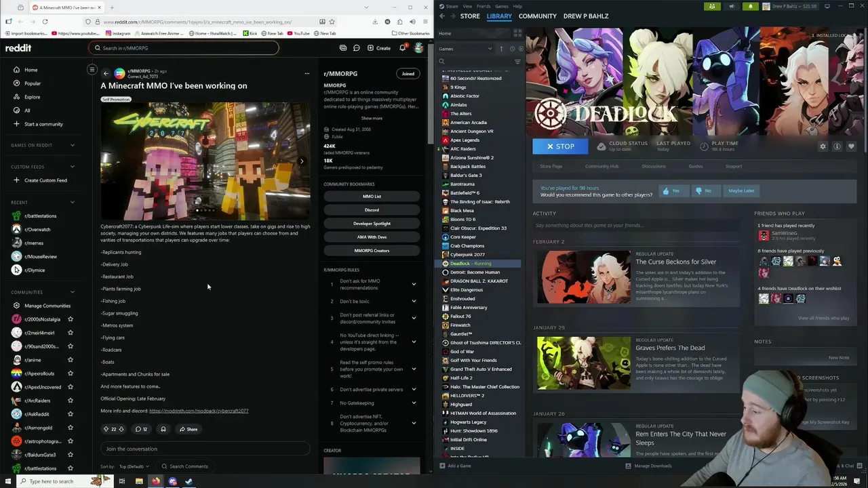Open r/Overwatch from recent list

click(37, 229)
